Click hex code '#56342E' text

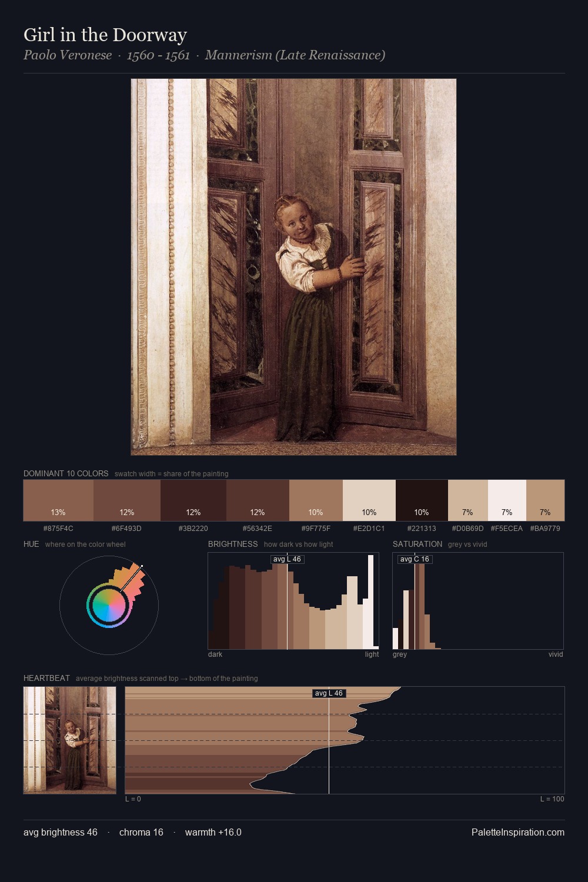[x=258, y=528]
